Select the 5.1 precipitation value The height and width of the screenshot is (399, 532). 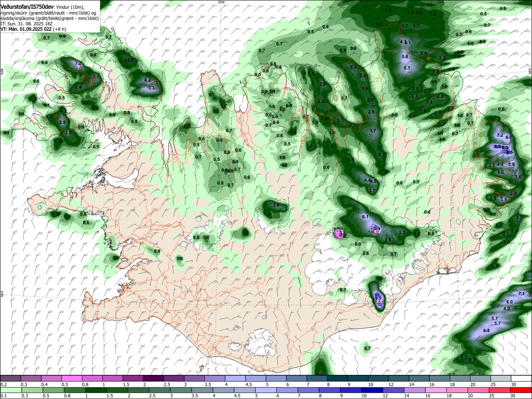407,68
